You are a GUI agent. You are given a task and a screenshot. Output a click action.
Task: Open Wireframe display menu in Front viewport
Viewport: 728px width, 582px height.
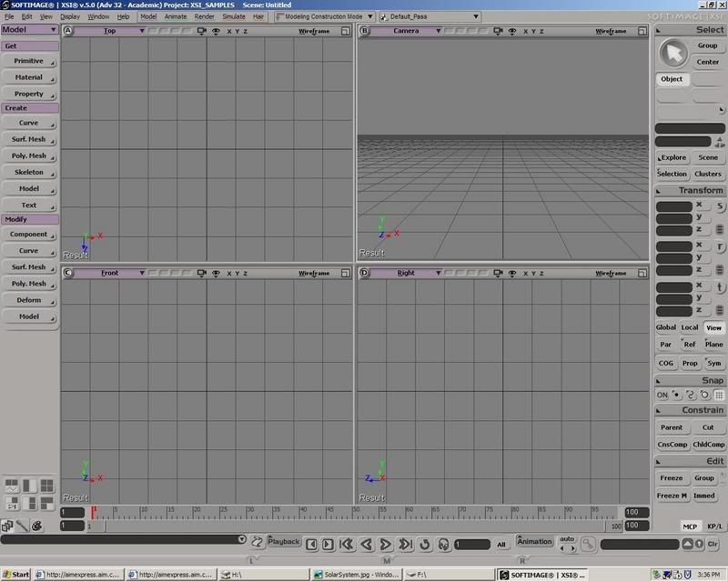pos(314,274)
